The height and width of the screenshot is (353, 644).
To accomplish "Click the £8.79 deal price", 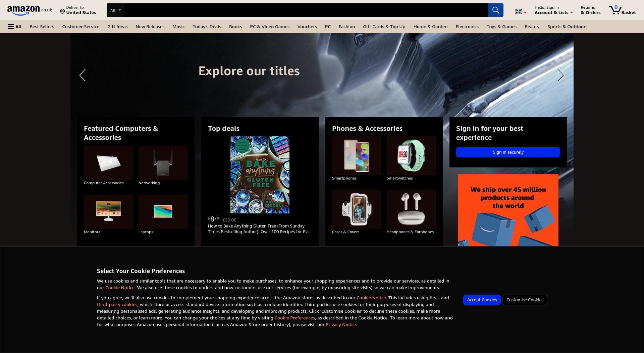I will (x=214, y=219).
